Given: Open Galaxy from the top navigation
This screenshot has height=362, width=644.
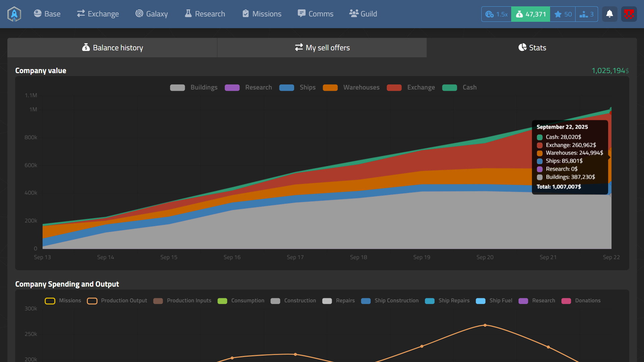Looking at the screenshot, I should tap(152, 14).
